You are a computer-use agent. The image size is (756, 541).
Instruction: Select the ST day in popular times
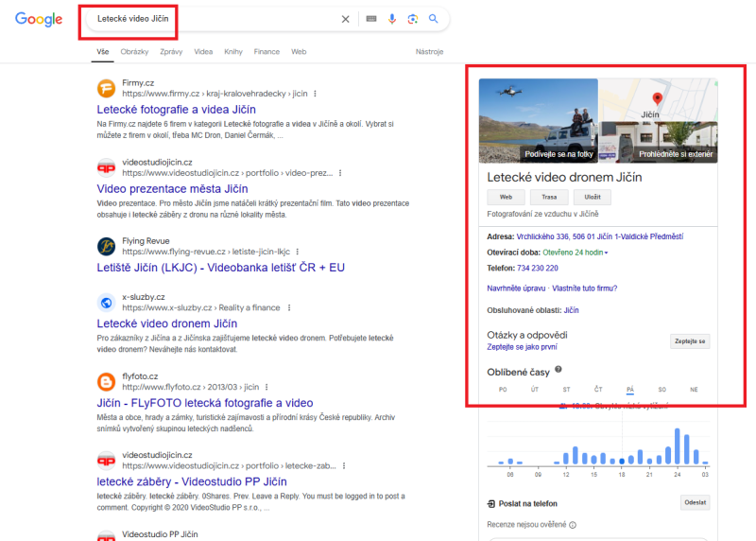pos(566,390)
